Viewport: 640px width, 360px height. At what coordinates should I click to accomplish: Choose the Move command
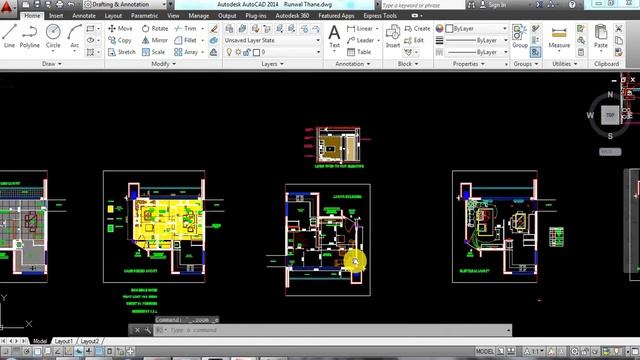point(120,29)
